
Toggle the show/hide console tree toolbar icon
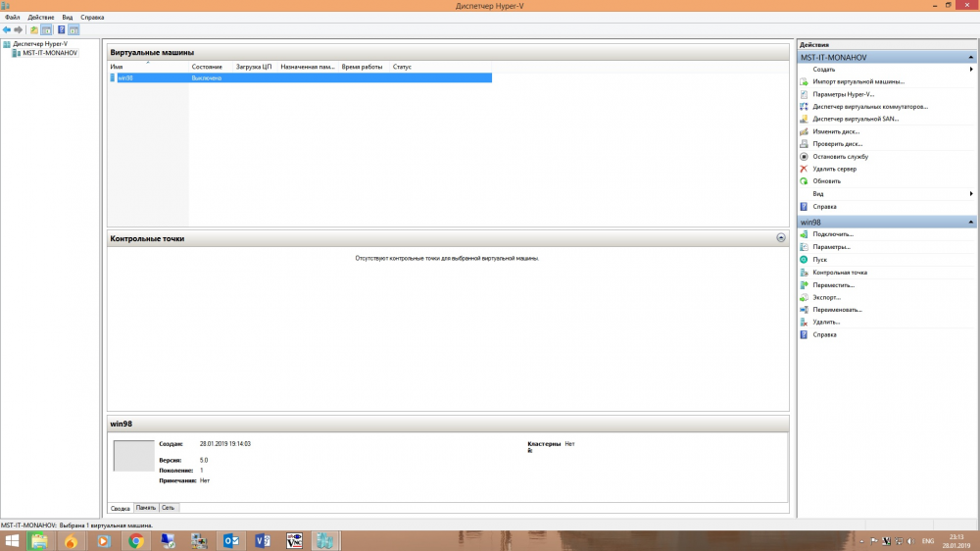[46, 30]
